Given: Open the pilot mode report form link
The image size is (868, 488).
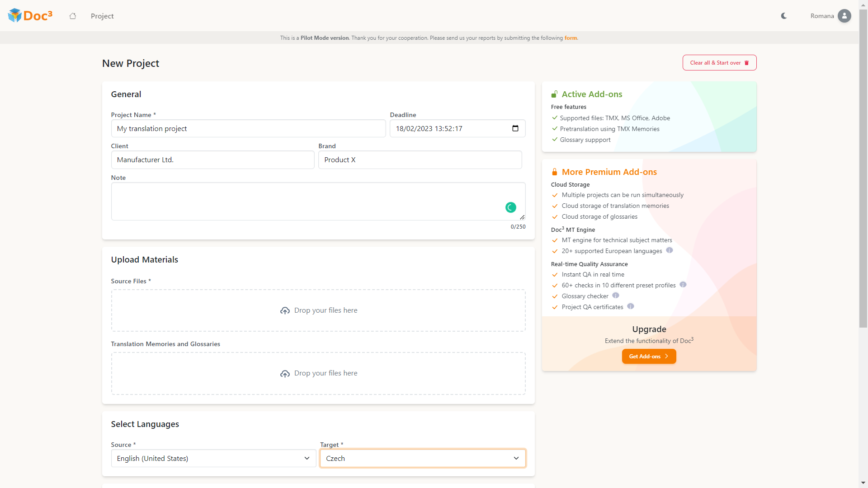Looking at the screenshot, I should (x=571, y=38).
